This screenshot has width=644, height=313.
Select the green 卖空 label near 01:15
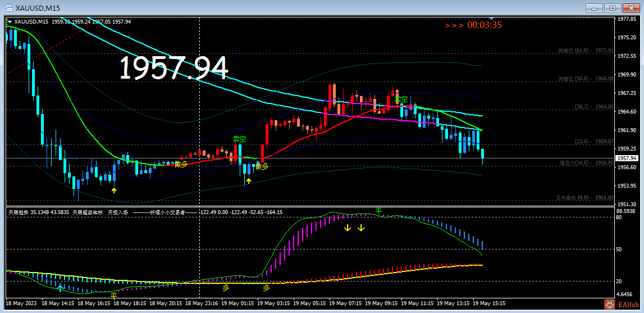pyautogui.click(x=239, y=139)
